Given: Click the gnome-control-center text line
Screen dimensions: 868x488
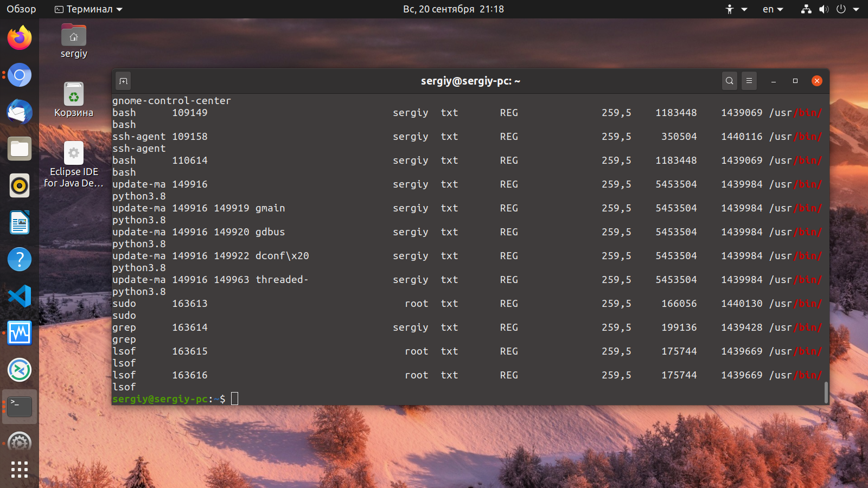Looking at the screenshot, I should (171, 101).
